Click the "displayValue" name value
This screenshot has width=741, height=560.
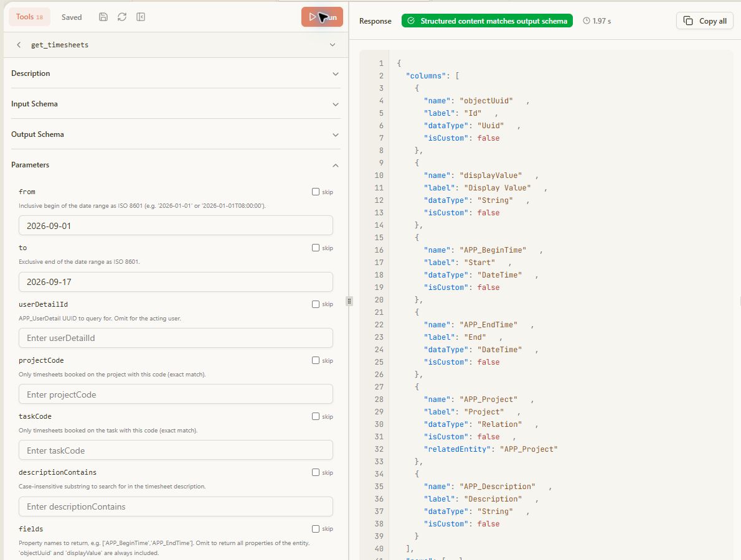pos(491,175)
